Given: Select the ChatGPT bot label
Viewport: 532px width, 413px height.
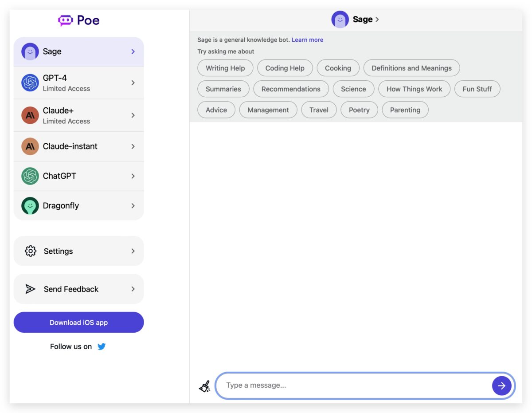Looking at the screenshot, I should (x=59, y=176).
